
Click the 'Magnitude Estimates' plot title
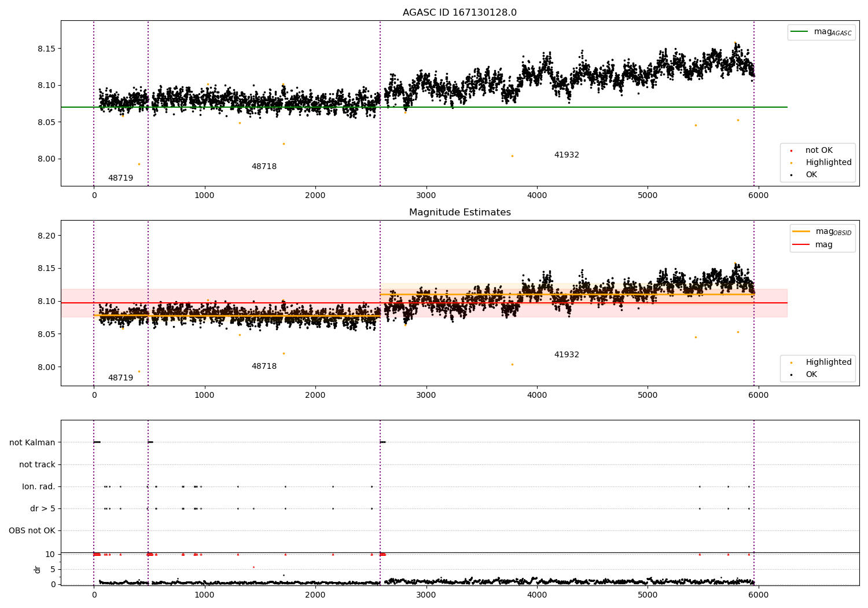459,213
